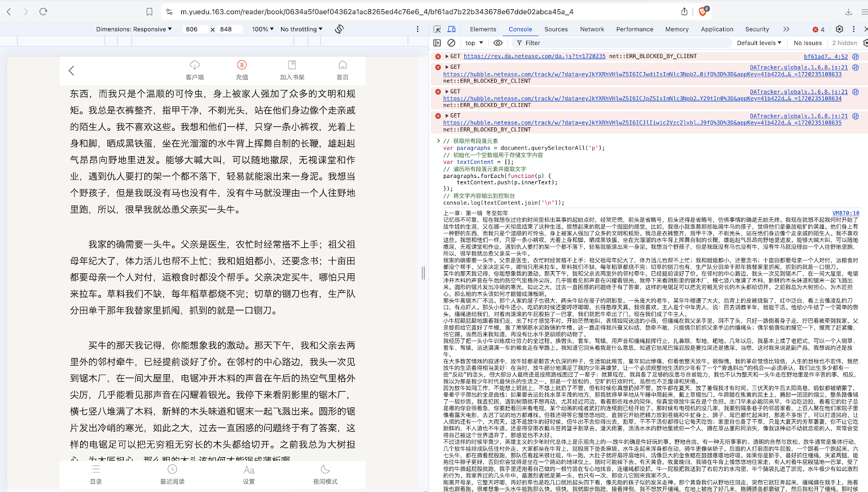Image resolution: width=868 pixels, height=492 pixels.
Task: Open DevTools settings gear icon
Action: coord(839,29)
